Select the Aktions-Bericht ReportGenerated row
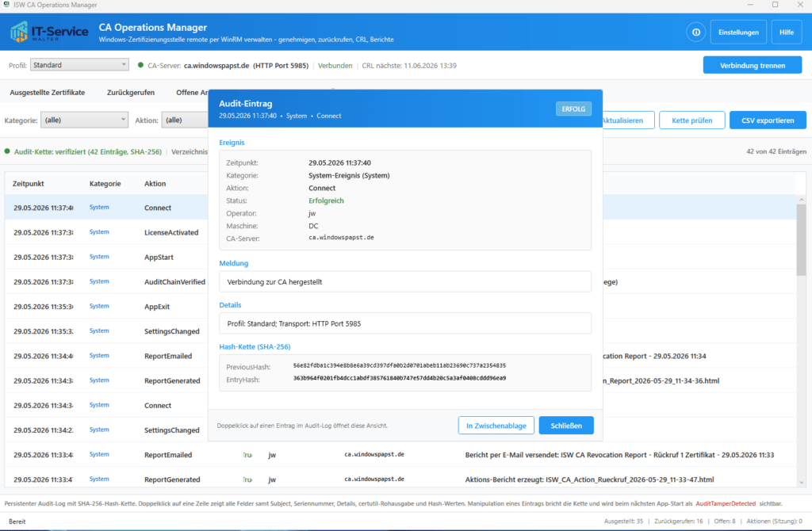This screenshot has height=531, width=812. 400,479
